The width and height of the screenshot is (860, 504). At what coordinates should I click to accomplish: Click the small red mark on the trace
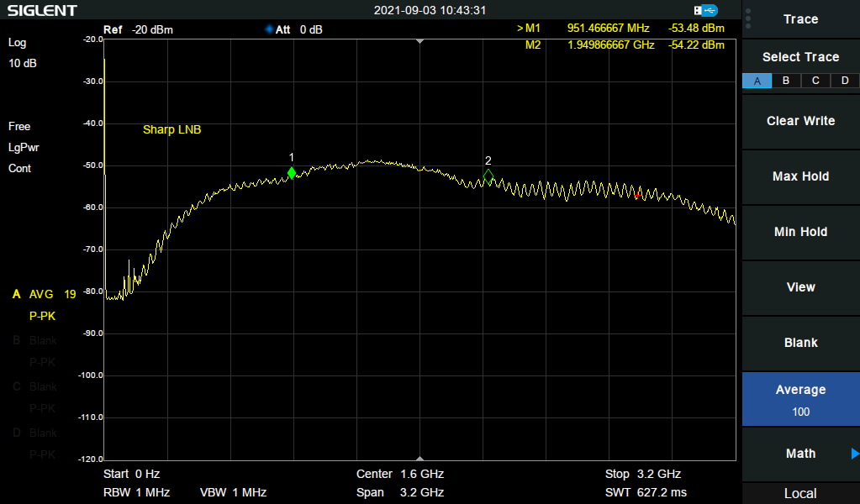(638, 195)
